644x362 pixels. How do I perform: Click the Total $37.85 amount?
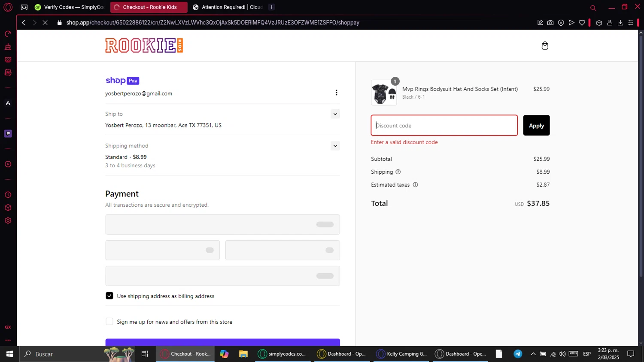538,203
